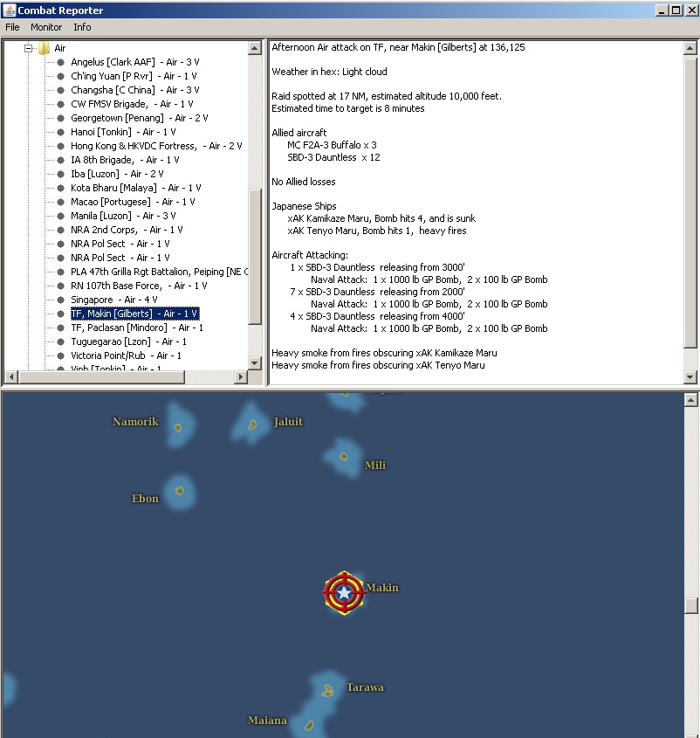Select Hong Kong & HKVDC Fortress report
Screen dimensions: 700x738
pyautogui.click(x=156, y=146)
